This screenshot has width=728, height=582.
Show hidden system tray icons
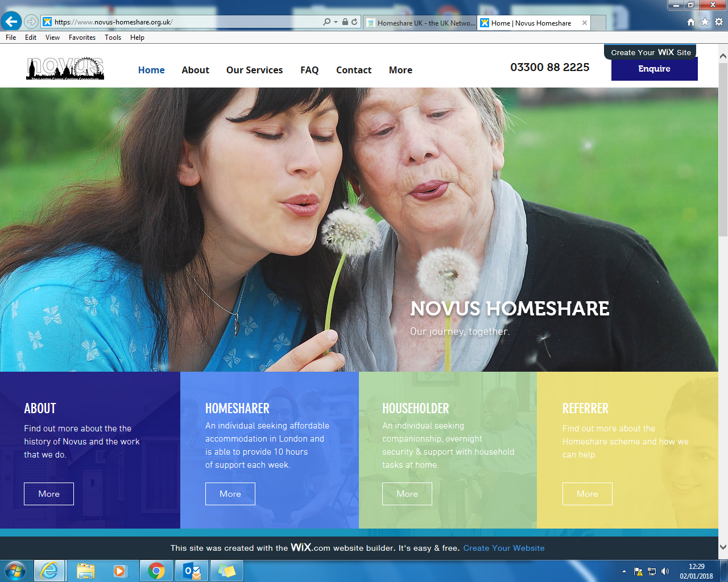(x=624, y=571)
